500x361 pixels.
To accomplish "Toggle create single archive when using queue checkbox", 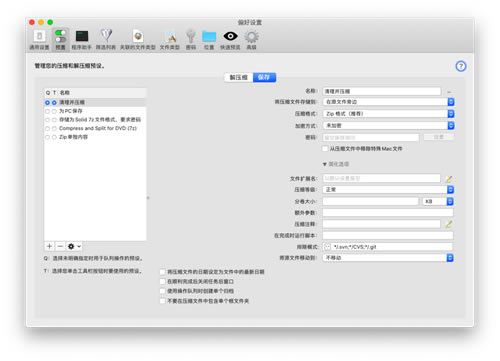I will (x=163, y=291).
